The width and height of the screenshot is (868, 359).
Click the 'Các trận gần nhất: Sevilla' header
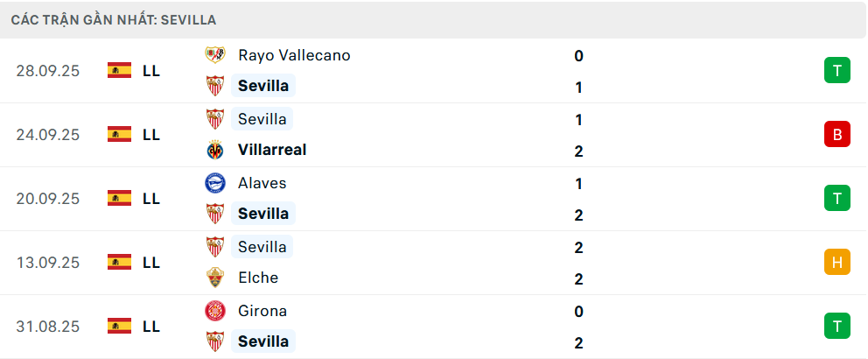pos(114,19)
